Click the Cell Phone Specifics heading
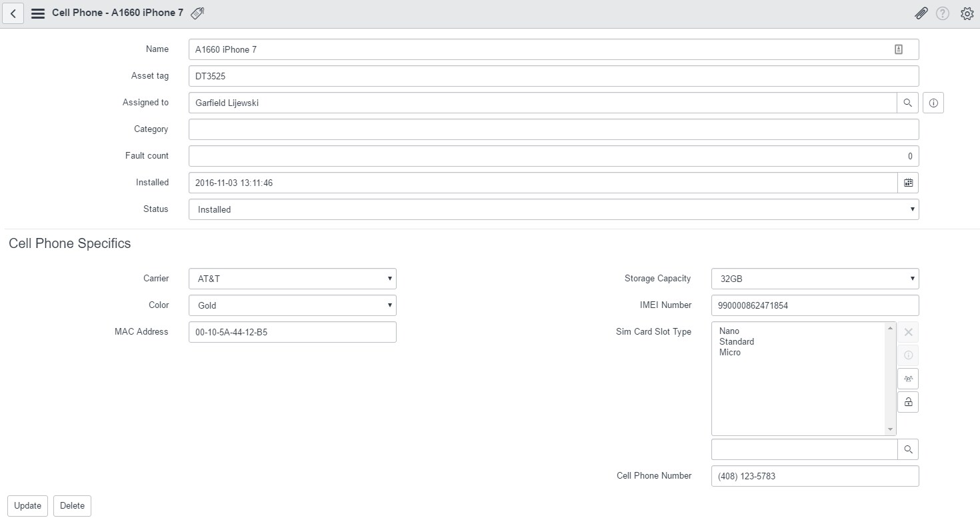Screen dimensions: 980x522 point(69,243)
